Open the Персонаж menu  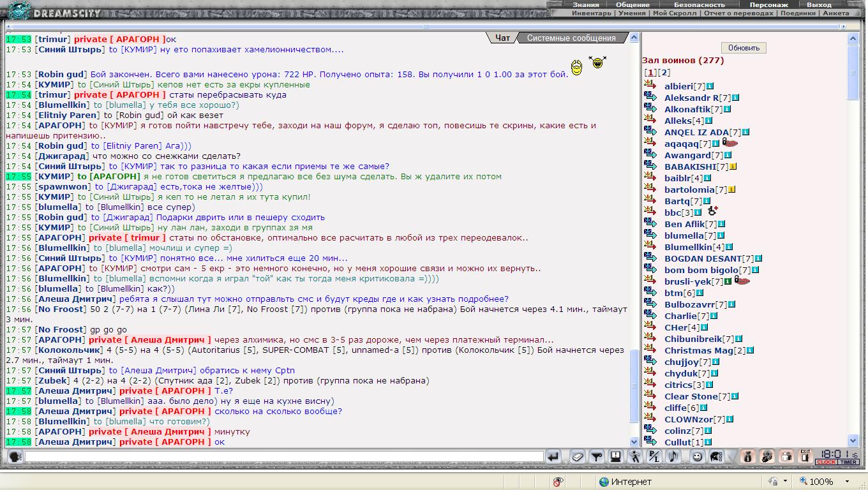point(768,4)
